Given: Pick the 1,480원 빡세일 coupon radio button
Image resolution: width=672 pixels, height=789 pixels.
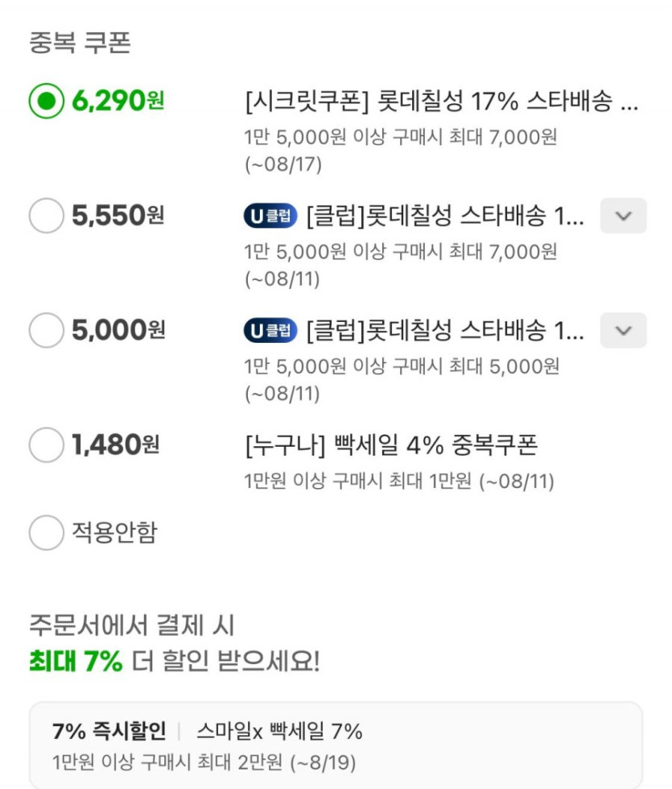Looking at the screenshot, I should (46, 445).
